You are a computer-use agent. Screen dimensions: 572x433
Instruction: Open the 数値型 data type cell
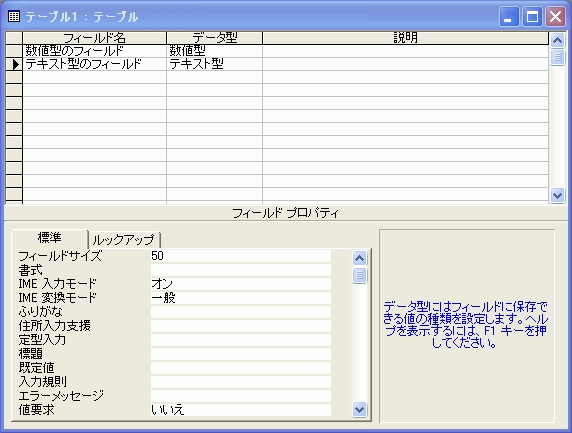tap(214, 51)
